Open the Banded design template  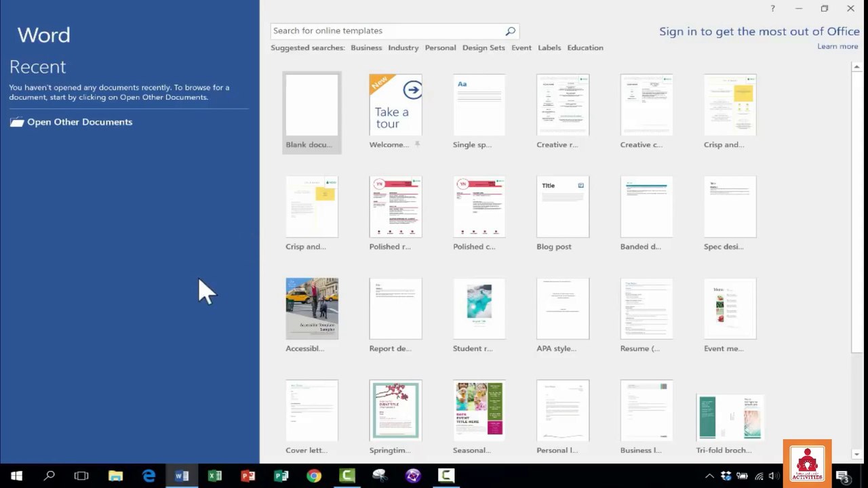pos(646,214)
